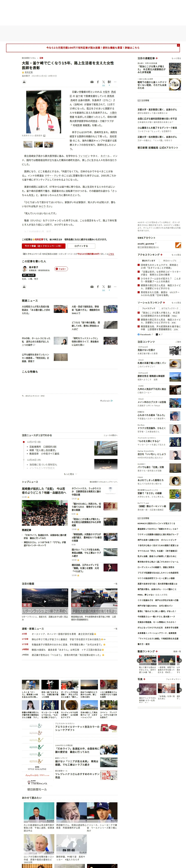Open 動画一覧 link in video ranking
This screenshot has width=186, height=868.
177,651
